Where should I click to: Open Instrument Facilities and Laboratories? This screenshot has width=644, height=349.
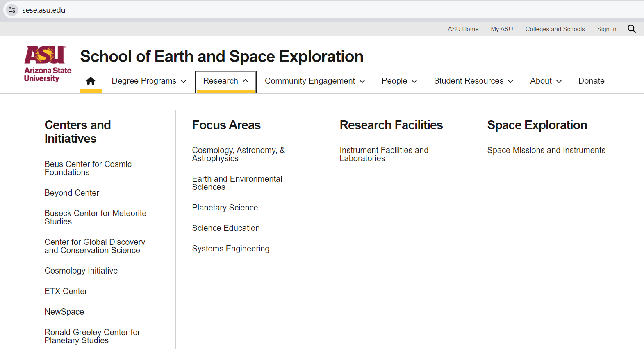[x=384, y=154]
